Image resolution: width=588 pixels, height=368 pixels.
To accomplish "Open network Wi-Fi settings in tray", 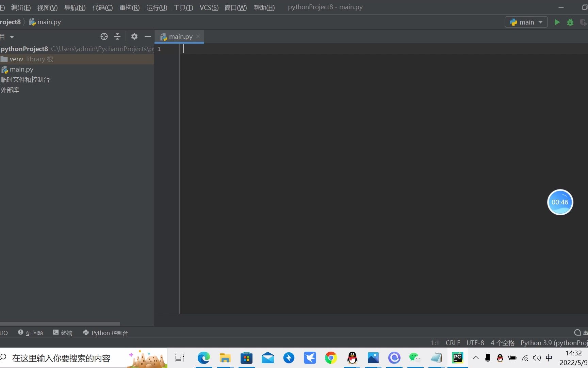I will coord(525,358).
